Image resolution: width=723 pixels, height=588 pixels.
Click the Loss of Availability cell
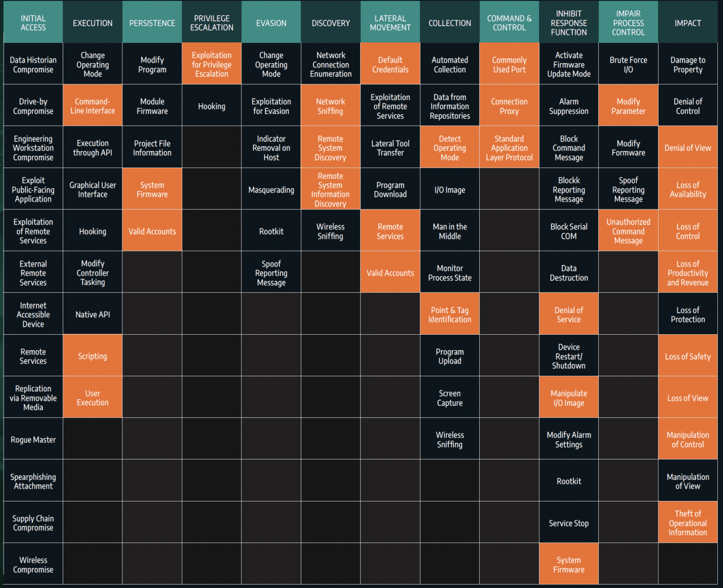click(x=688, y=189)
